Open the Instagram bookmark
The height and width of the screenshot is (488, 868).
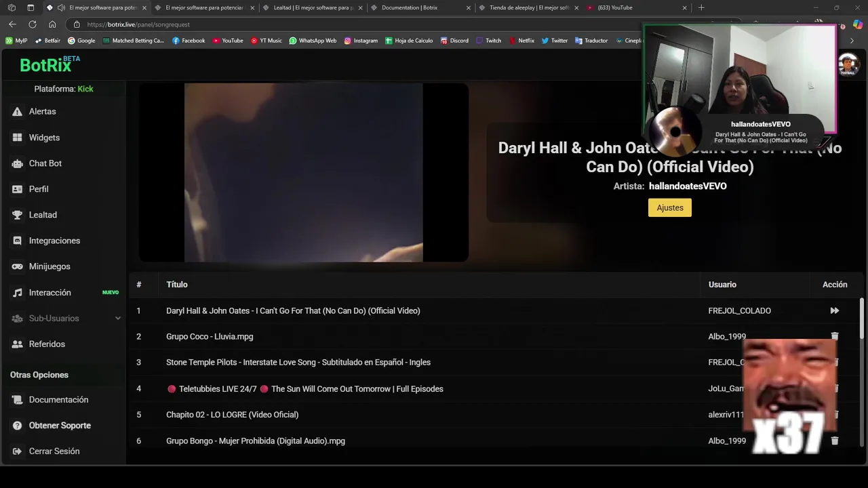(x=361, y=41)
